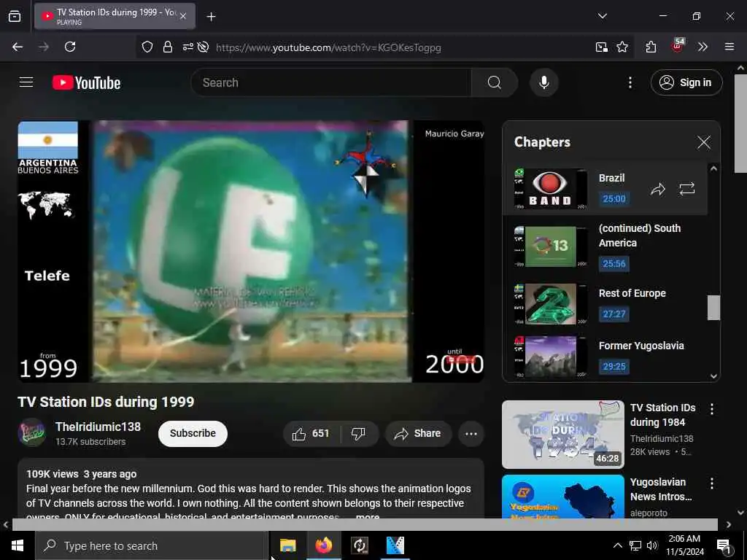Click the Chapters panel scrollbar thumb

click(713, 308)
